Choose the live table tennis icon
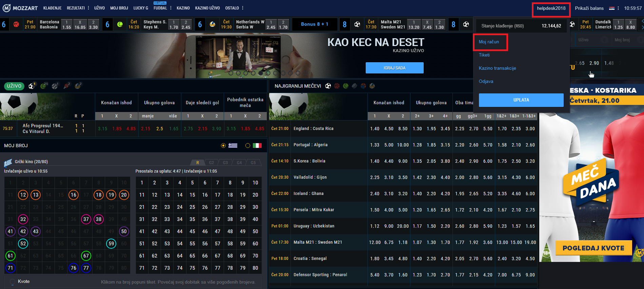Viewport: 644px width, 289px height. point(66,86)
